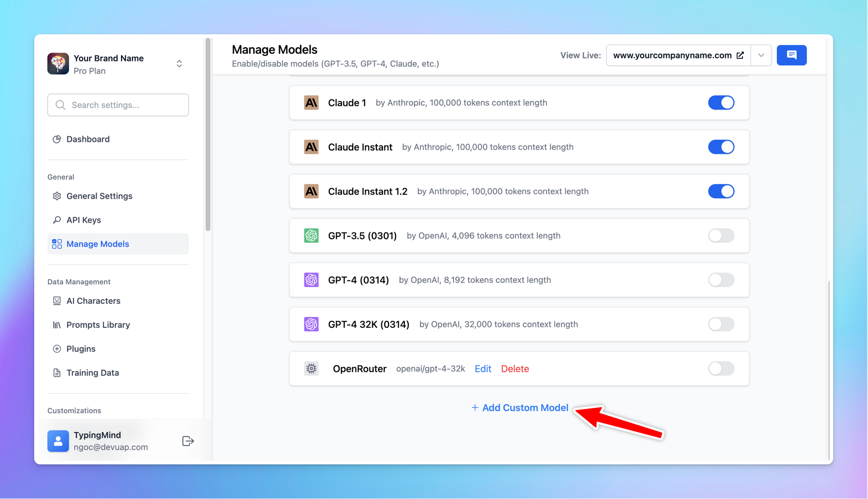Click the OpenRouter chip icon
The height and width of the screenshot is (499, 868).
311,369
